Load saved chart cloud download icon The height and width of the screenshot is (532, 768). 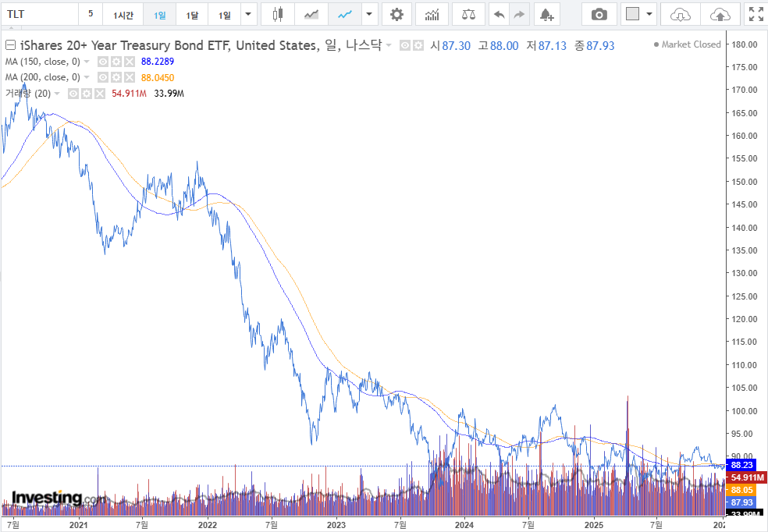click(681, 14)
